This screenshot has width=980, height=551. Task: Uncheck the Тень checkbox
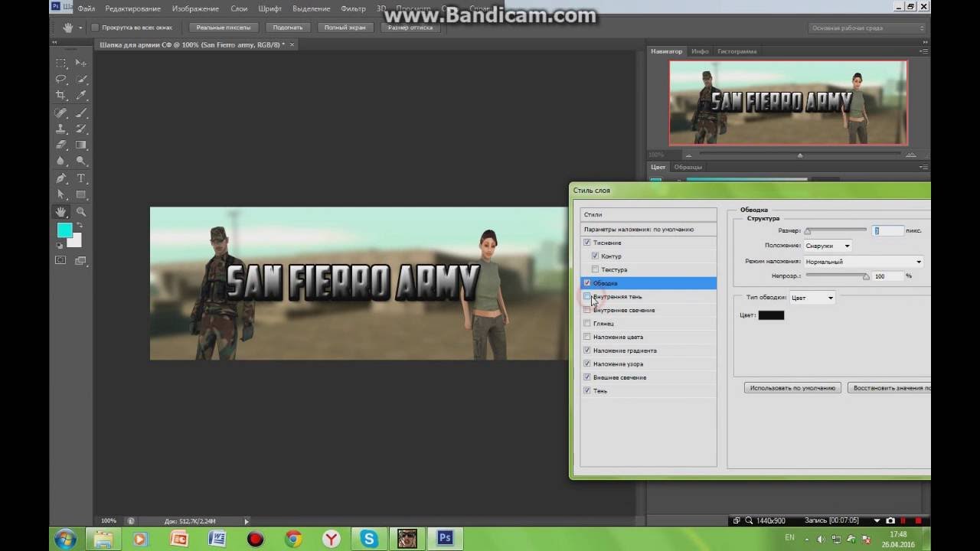pos(587,391)
